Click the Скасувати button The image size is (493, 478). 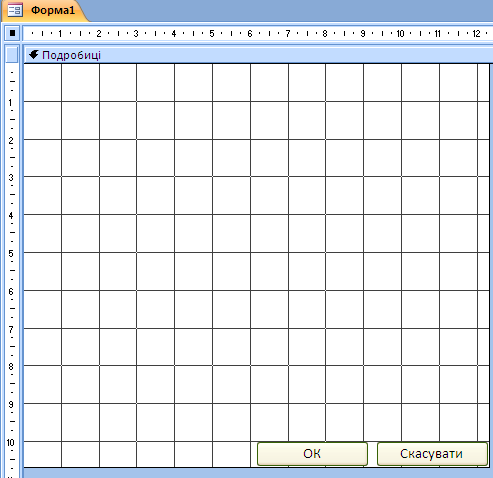click(432, 454)
